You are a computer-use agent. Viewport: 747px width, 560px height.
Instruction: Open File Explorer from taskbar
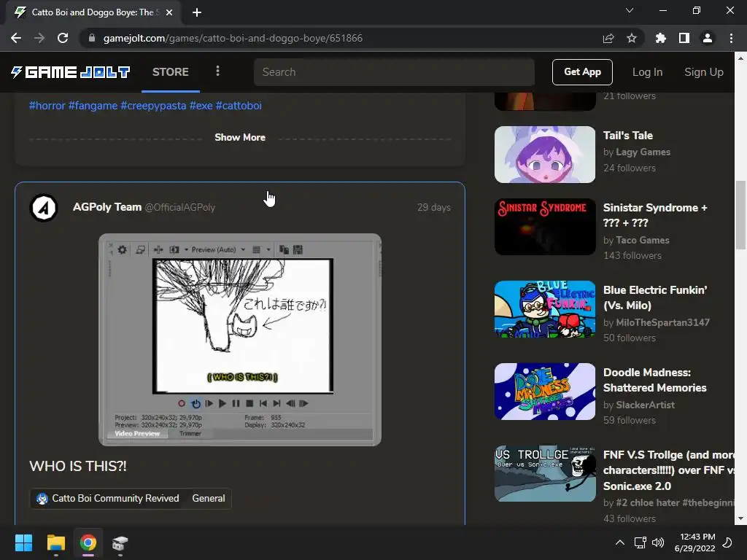tap(55, 542)
